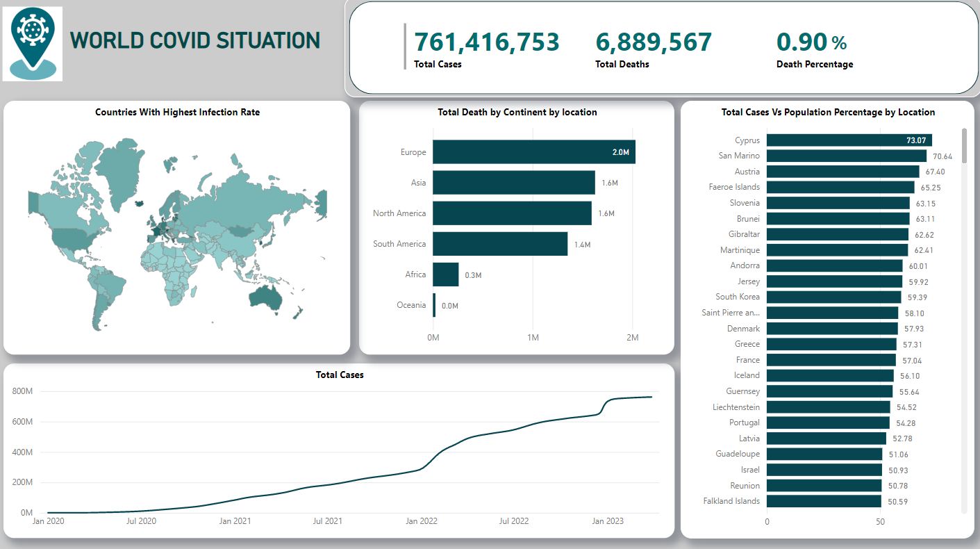Screen dimensions: 980x549
Task: Select the San Marino percentage bar
Action: coord(847,156)
